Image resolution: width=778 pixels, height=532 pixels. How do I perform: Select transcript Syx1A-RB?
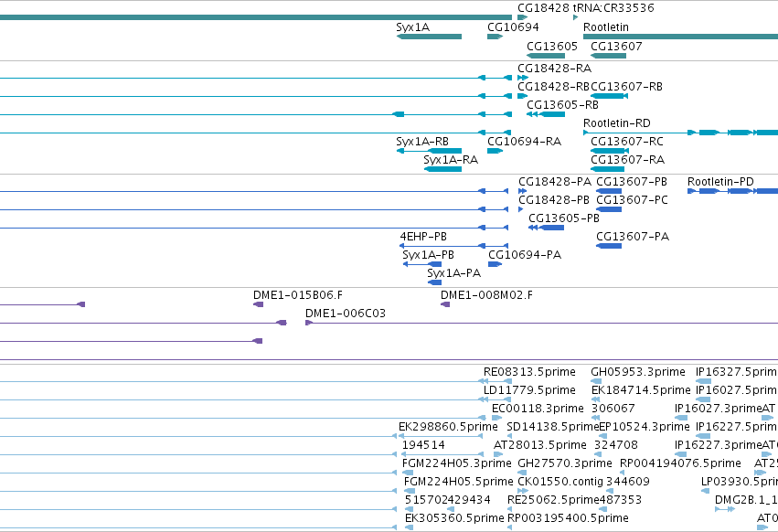point(422,142)
